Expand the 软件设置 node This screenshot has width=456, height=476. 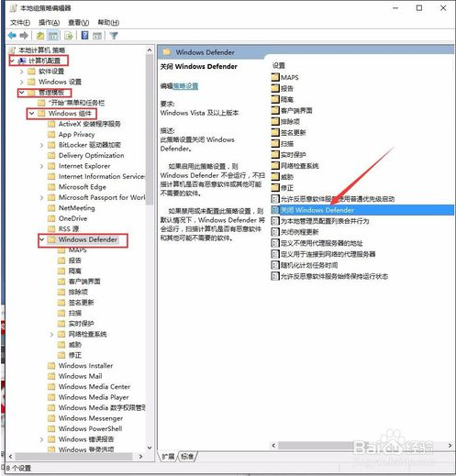click(21, 72)
